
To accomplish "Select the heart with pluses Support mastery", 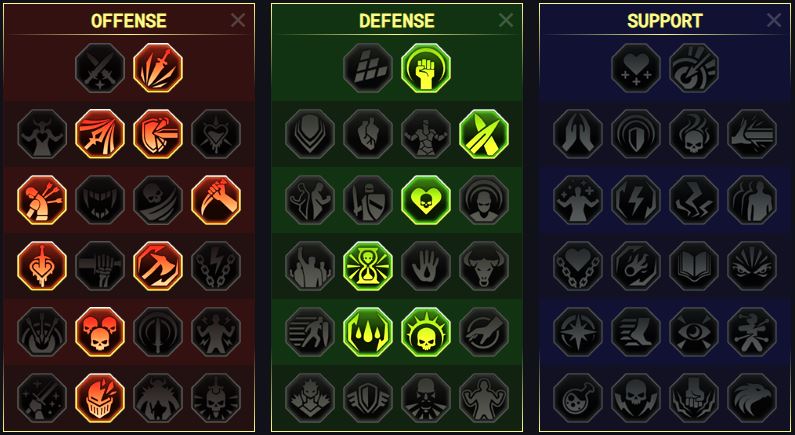I will tap(636, 68).
